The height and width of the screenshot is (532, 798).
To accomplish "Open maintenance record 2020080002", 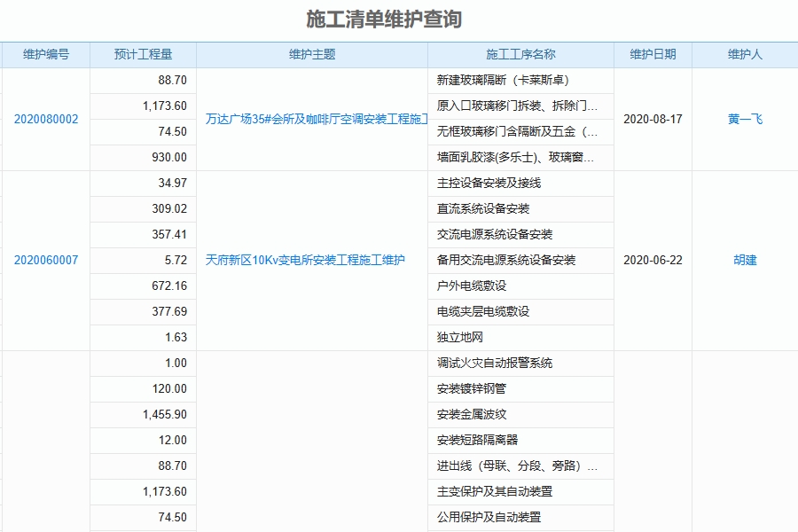I will point(46,118).
